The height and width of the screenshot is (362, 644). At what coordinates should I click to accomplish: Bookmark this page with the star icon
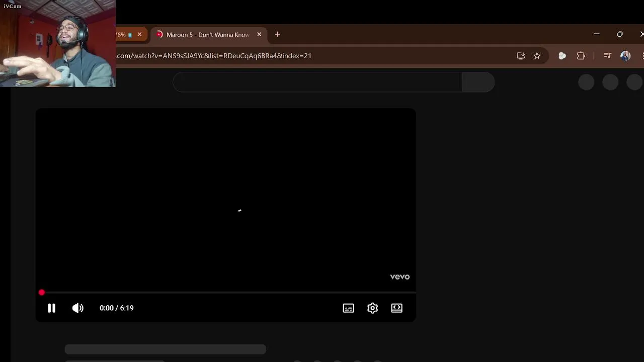pos(537,56)
